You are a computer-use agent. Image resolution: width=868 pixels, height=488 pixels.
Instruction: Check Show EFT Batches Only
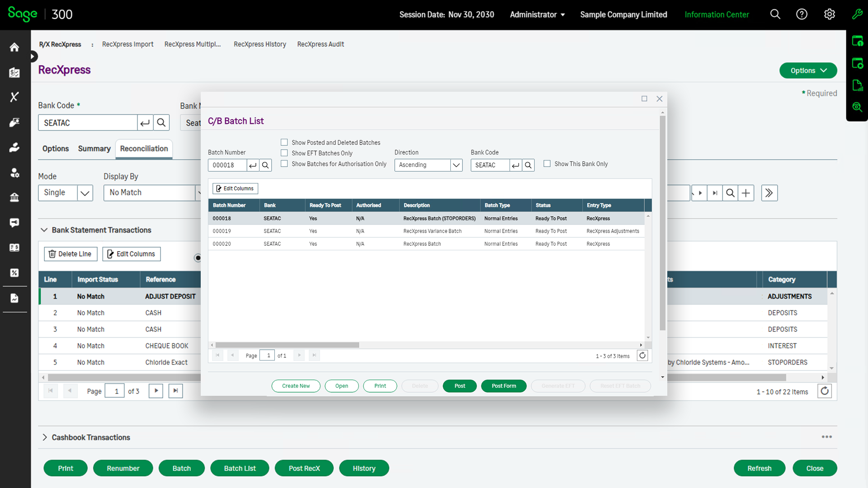284,153
